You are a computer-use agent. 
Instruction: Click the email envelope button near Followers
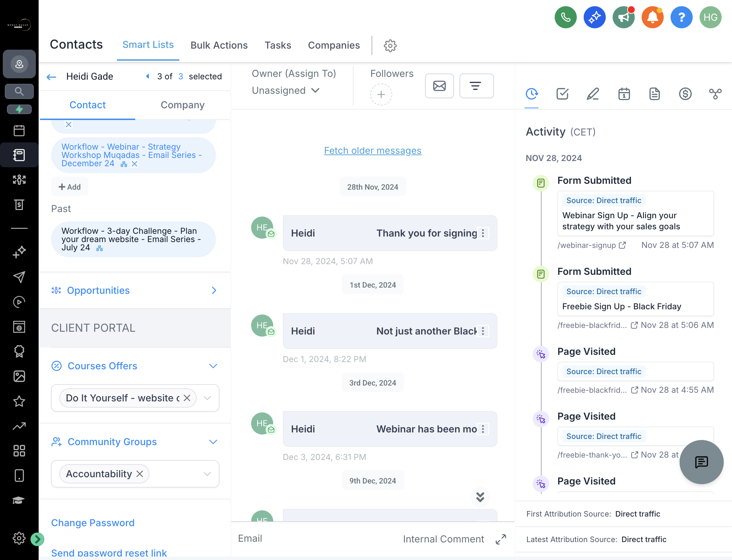coord(439,86)
